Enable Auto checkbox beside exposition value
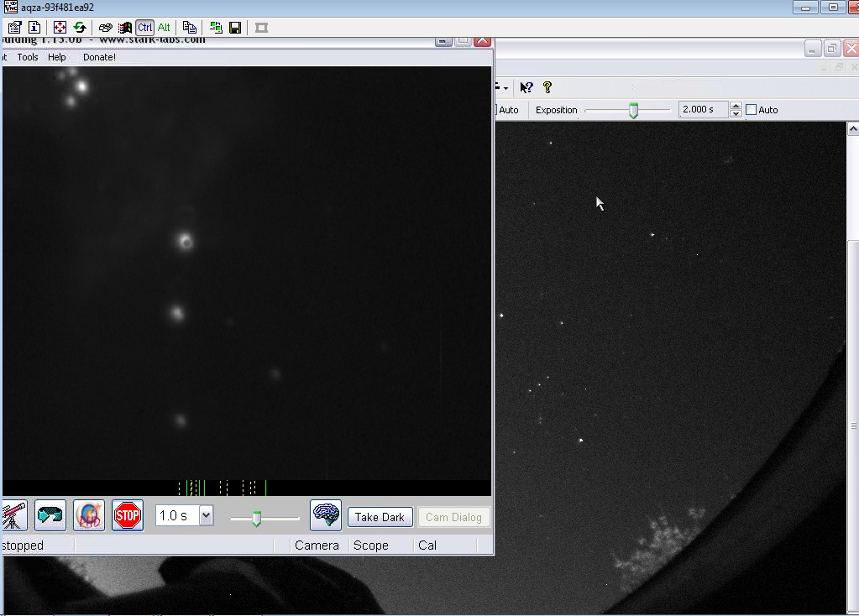 (x=751, y=110)
